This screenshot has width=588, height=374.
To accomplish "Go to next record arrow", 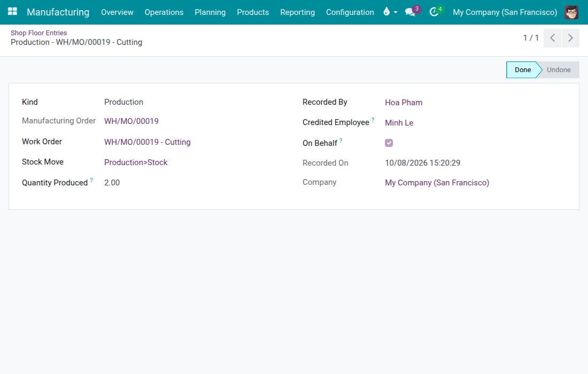I will coord(570,38).
